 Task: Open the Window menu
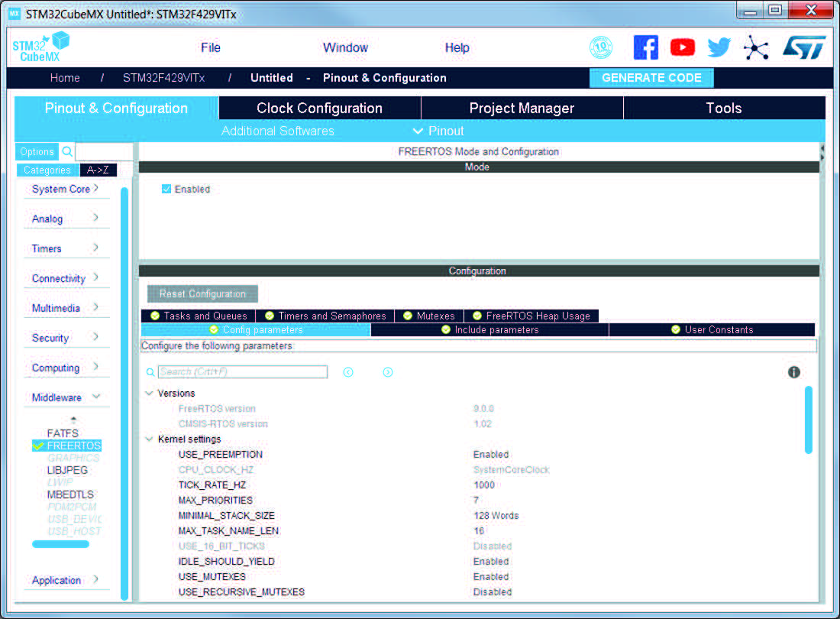[x=345, y=47]
